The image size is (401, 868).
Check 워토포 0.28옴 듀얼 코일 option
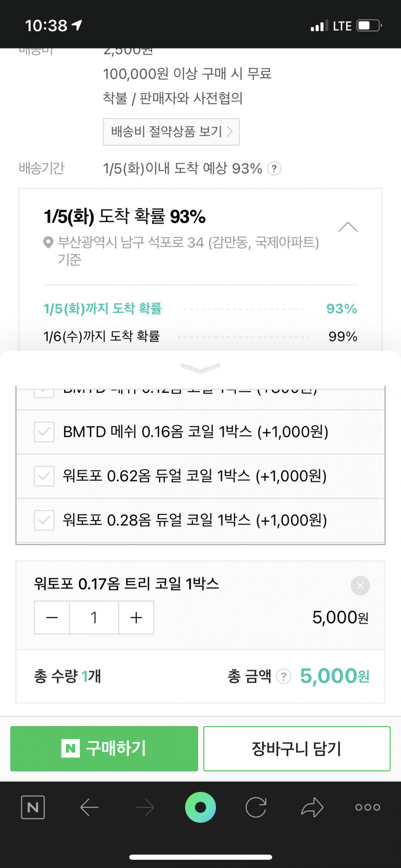pyautogui.click(x=44, y=520)
